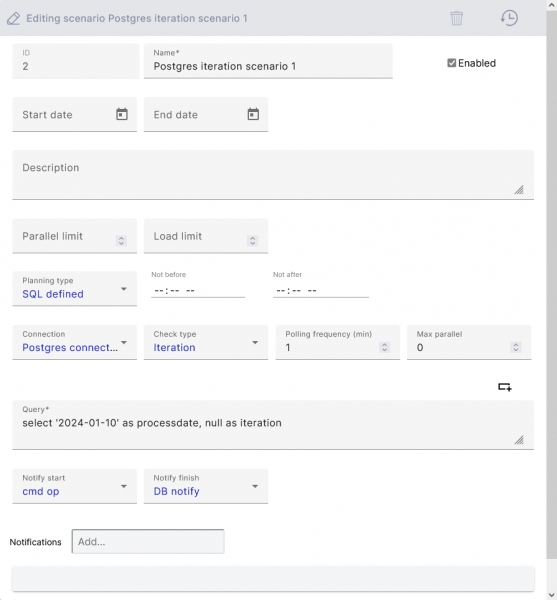Click the Name input field

pyautogui.click(x=268, y=61)
